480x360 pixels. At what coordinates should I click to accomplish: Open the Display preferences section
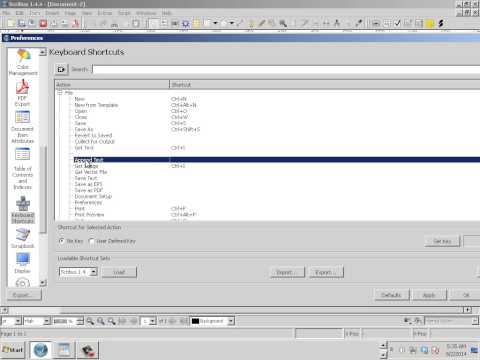[23, 263]
